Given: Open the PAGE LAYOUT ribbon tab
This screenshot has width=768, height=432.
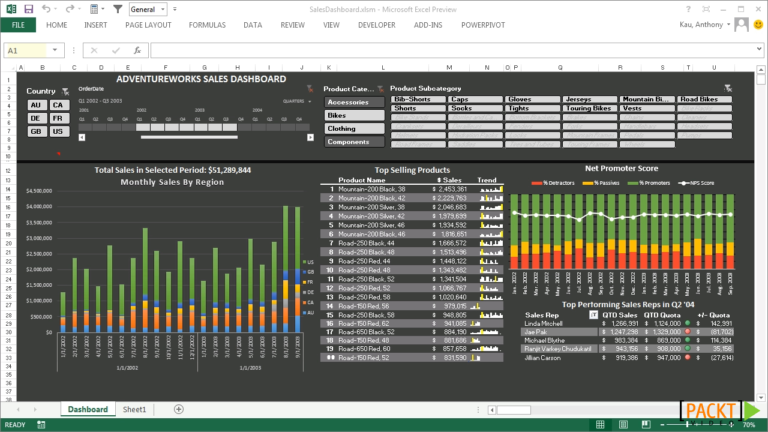Looking at the screenshot, I should pos(147,24).
